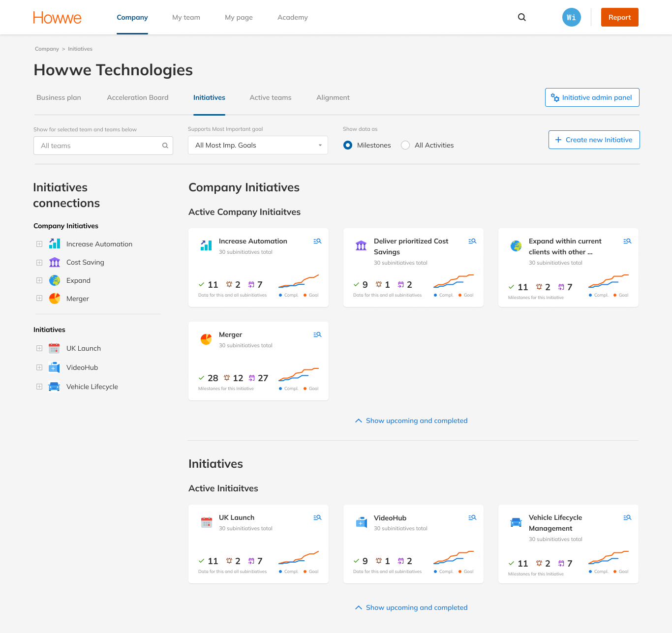Show upcoming and completed under Active Initiatives
The image size is (672, 633).
pyautogui.click(x=411, y=607)
